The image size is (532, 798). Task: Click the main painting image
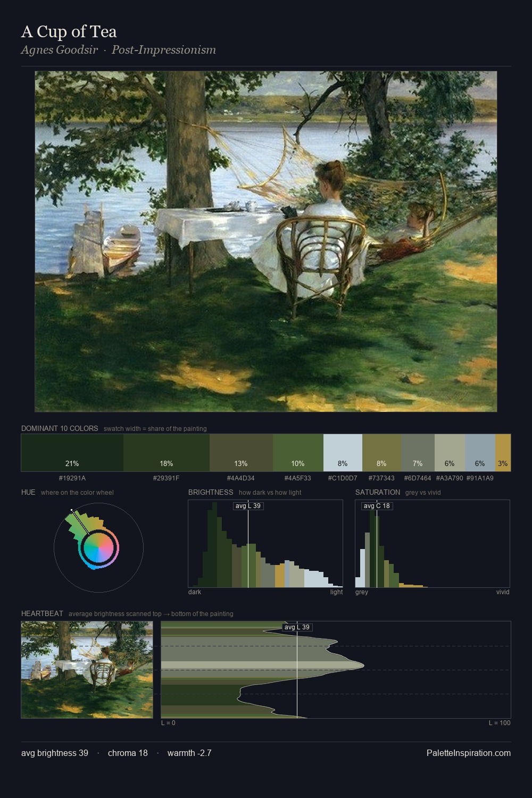[266, 242]
